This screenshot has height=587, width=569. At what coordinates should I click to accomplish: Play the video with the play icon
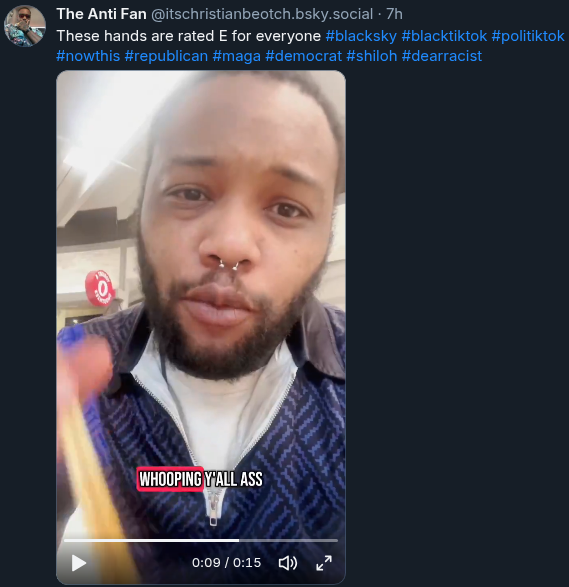click(79, 563)
